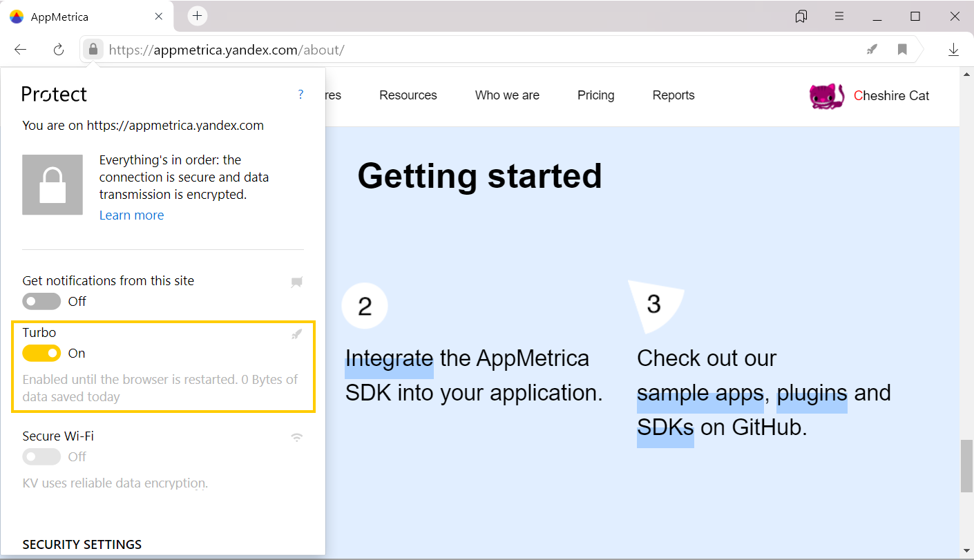Image resolution: width=974 pixels, height=560 pixels.
Task: Open the browser main menu icon
Action: [x=839, y=16]
